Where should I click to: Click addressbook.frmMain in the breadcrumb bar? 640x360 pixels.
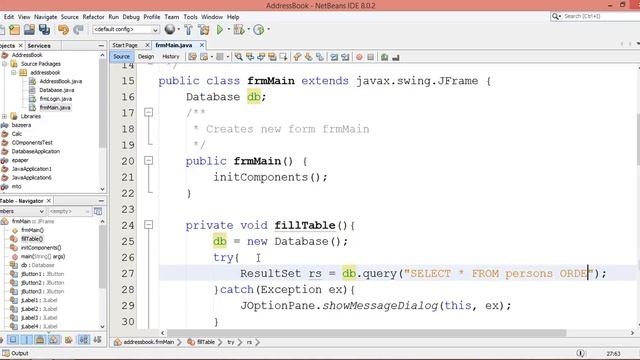[149, 342]
